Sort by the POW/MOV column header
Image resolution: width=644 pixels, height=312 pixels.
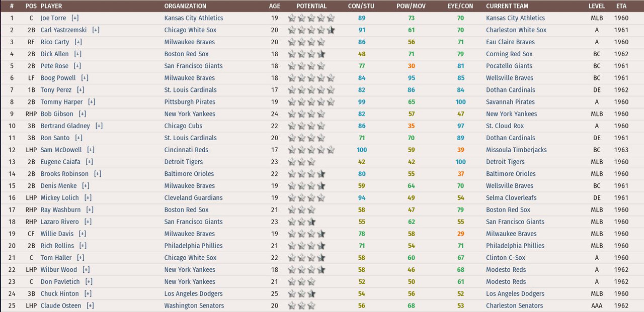point(411,6)
